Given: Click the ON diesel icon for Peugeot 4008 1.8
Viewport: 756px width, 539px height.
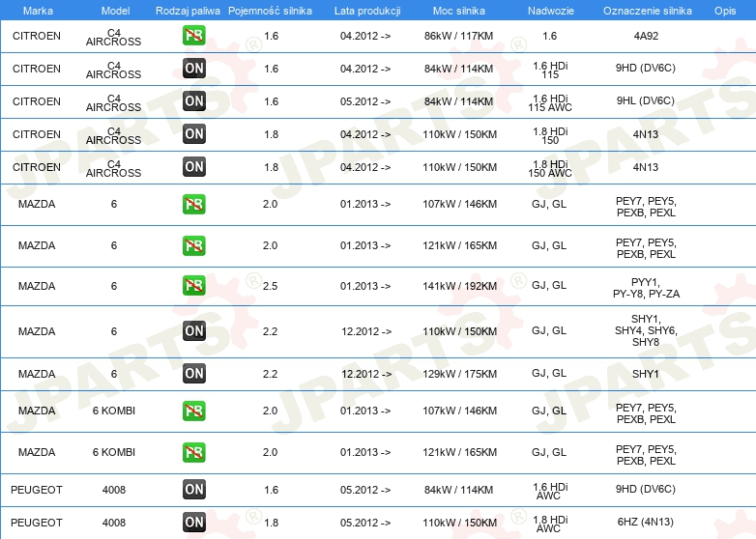Looking at the screenshot, I should point(194,523).
